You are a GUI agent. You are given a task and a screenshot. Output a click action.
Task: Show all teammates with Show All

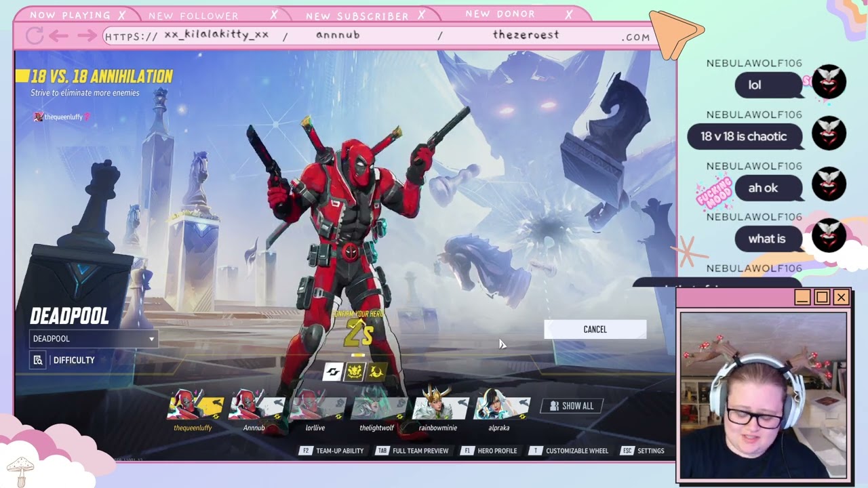click(572, 406)
